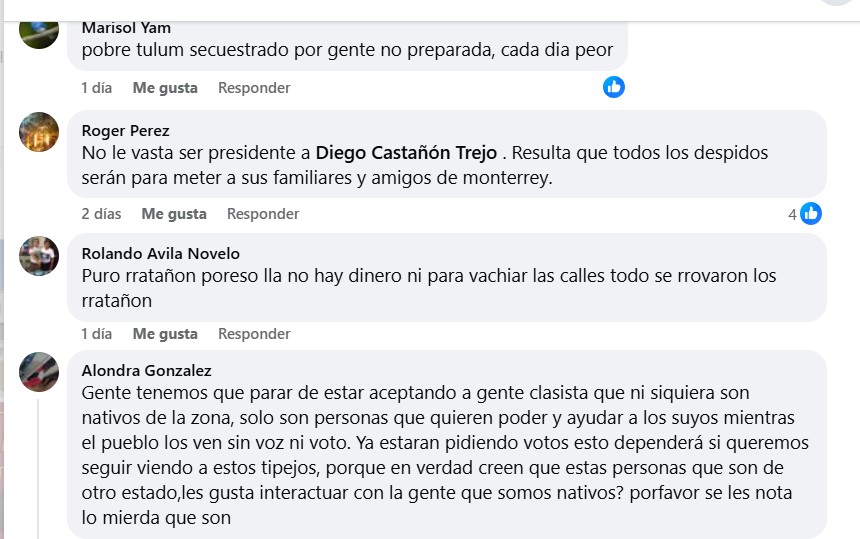Open Rolando Avila Novelo's profile picture
This screenshot has height=539, width=860.
click(39, 255)
